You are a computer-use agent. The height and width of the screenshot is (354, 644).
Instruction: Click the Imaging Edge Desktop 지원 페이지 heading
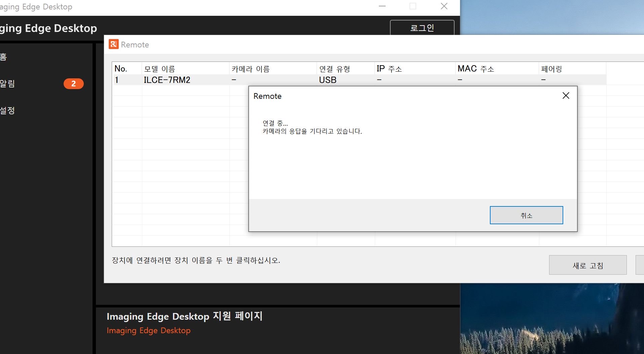[184, 316]
